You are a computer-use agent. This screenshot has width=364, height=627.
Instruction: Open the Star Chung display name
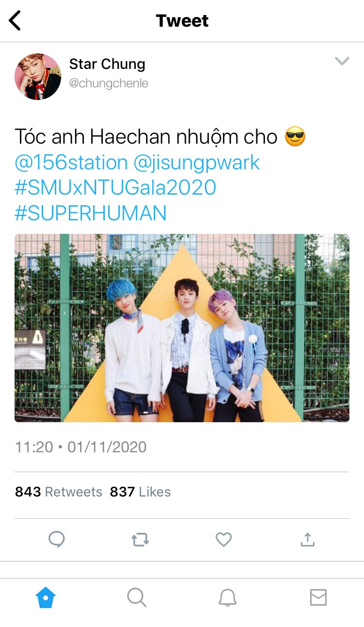click(107, 64)
